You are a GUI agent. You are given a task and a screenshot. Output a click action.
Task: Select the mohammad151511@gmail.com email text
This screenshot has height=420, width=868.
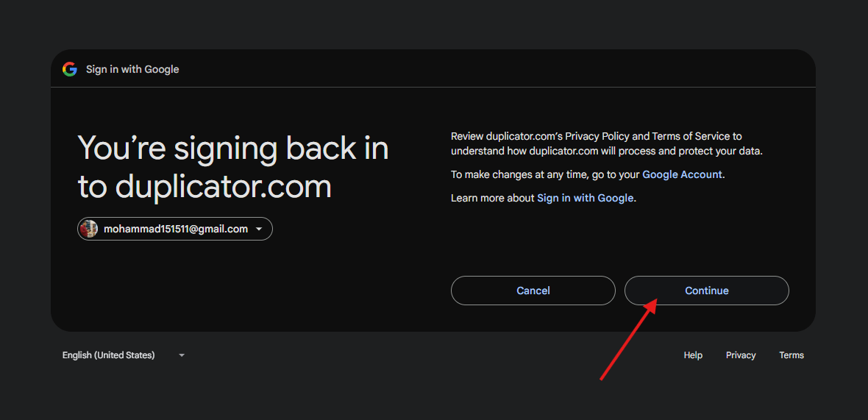[176, 229]
